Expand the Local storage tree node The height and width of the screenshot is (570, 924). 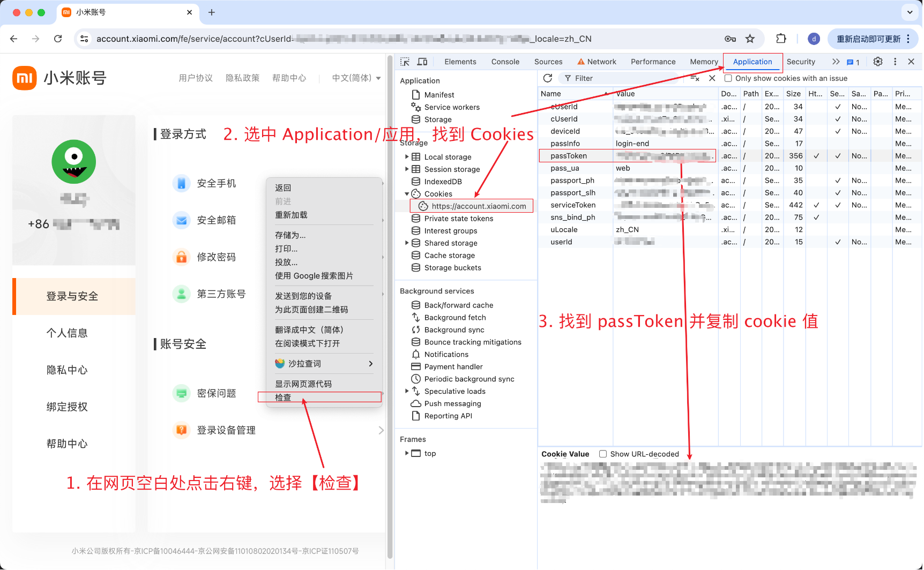pos(407,157)
